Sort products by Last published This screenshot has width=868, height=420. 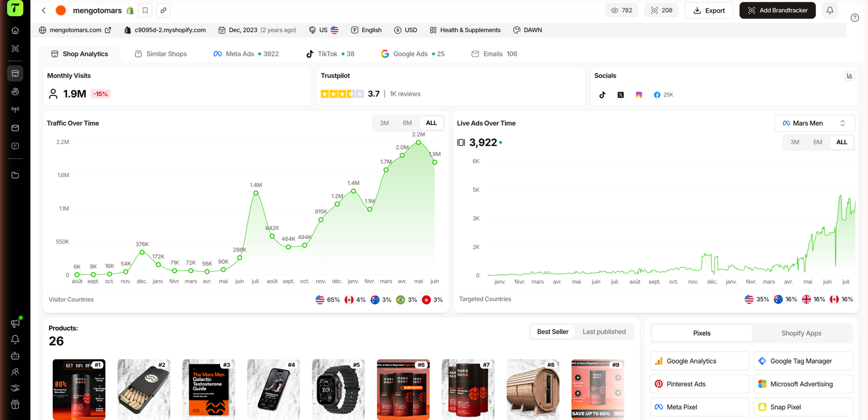point(604,332)
